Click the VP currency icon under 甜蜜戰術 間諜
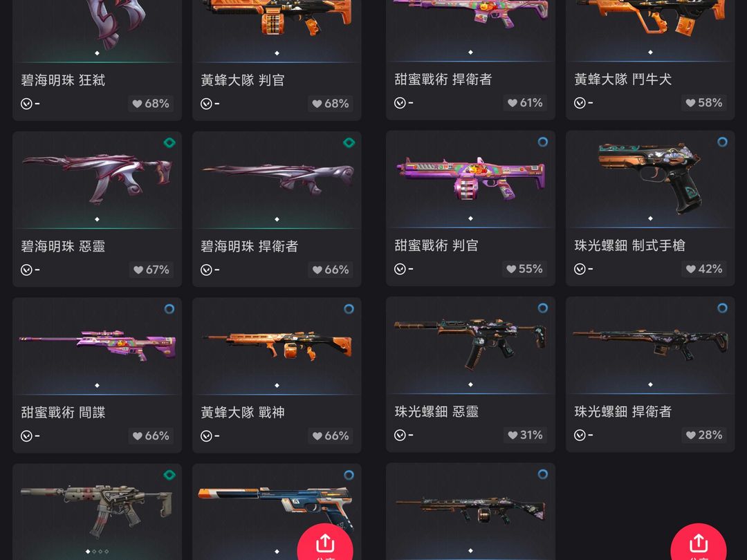The image size is (747, 560). (26, 436)
